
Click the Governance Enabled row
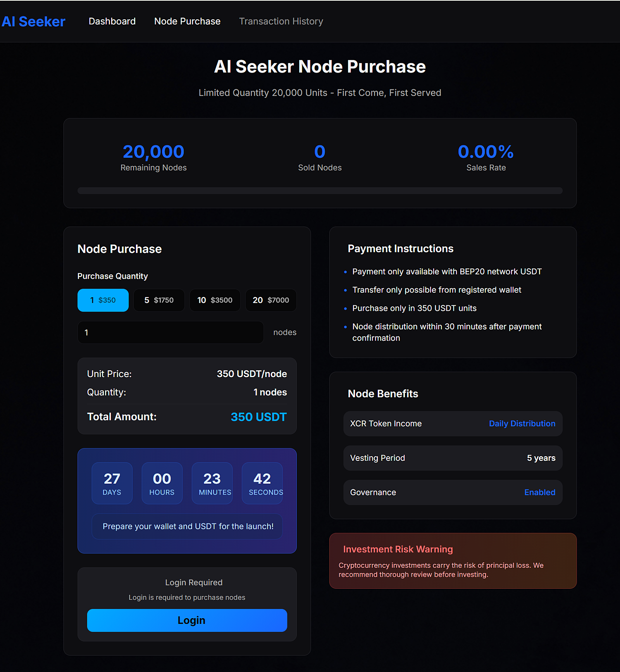[453, 493]
